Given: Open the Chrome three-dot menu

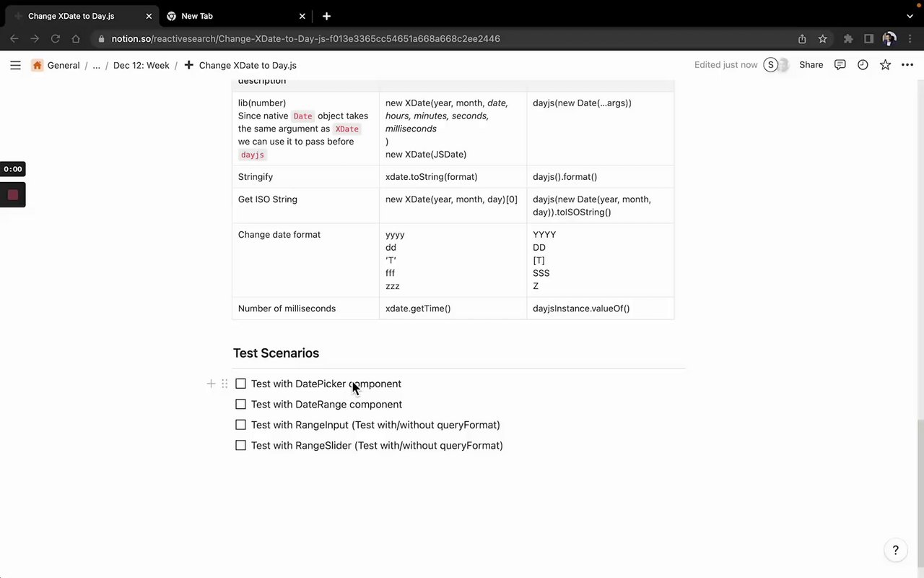Looking at the screenshot, I should (x=910, y=39).
